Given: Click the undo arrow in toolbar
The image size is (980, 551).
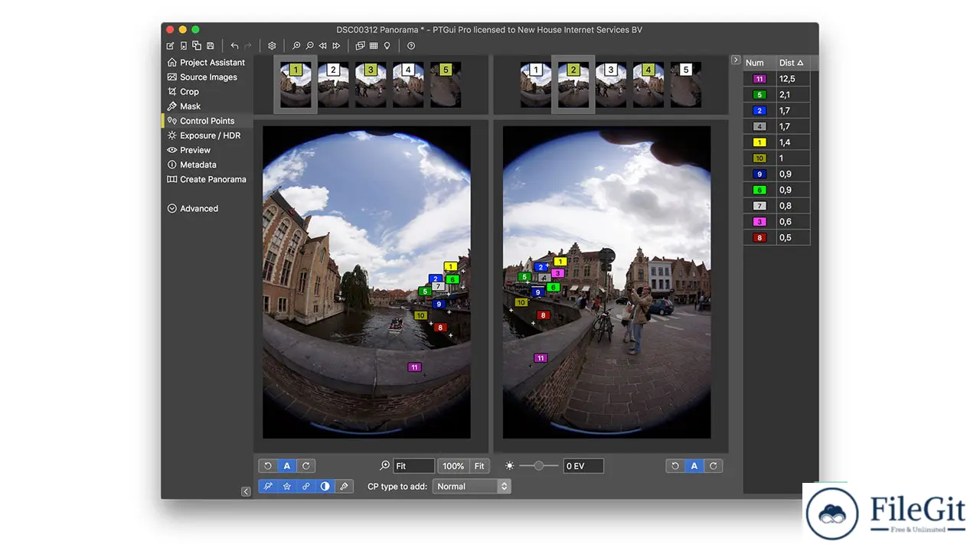Looking at the screenshot, I should [x=234, y=46].
